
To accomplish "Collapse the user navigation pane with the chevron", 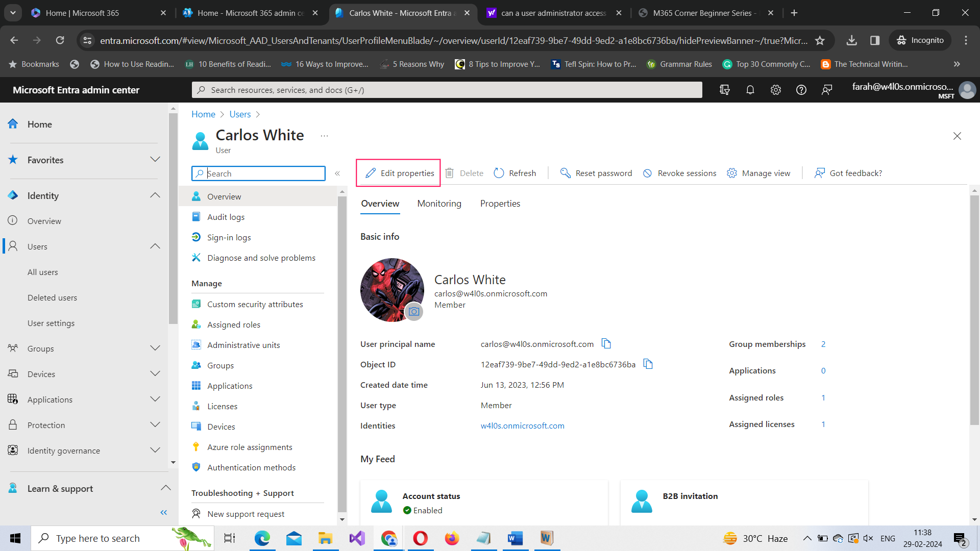I will click(x=337, y=173).
